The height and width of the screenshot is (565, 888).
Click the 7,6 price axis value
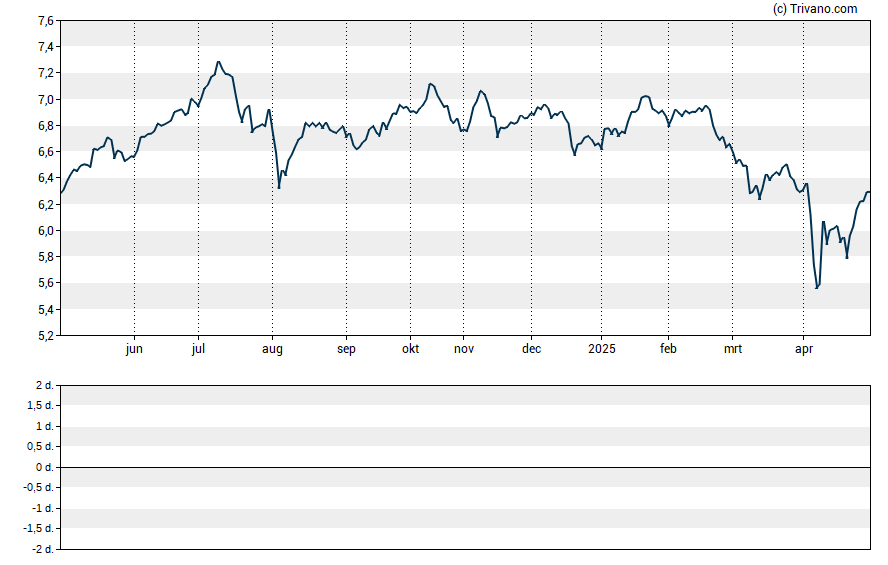coord(46,21)
